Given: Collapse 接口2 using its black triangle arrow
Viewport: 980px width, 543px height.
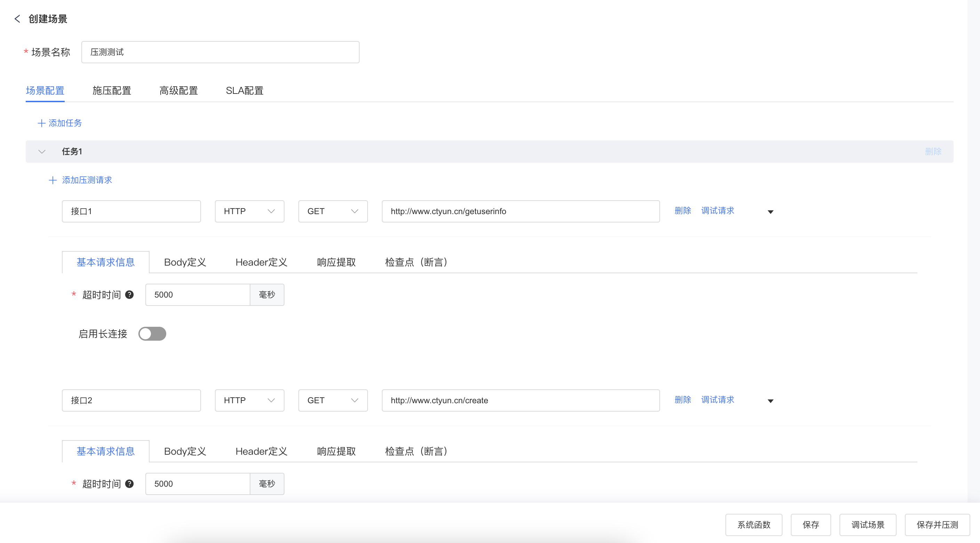Looking at the screenshot, I should pyautogui.click(x=770, y=401).
